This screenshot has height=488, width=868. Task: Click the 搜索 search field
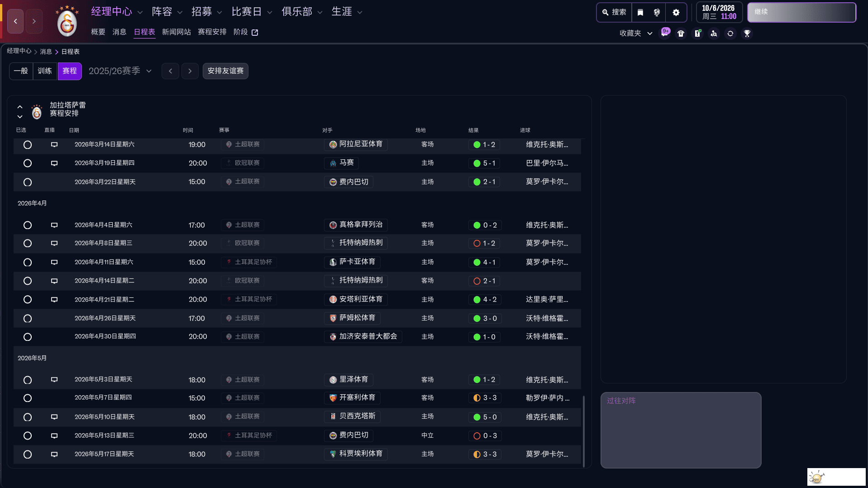614,12
